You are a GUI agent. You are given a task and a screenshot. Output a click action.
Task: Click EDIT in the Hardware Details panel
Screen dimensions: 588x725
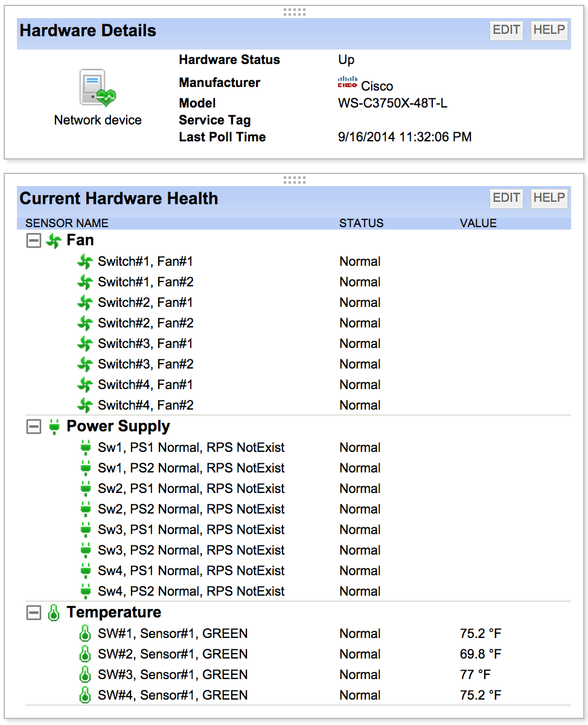point(506,30)
